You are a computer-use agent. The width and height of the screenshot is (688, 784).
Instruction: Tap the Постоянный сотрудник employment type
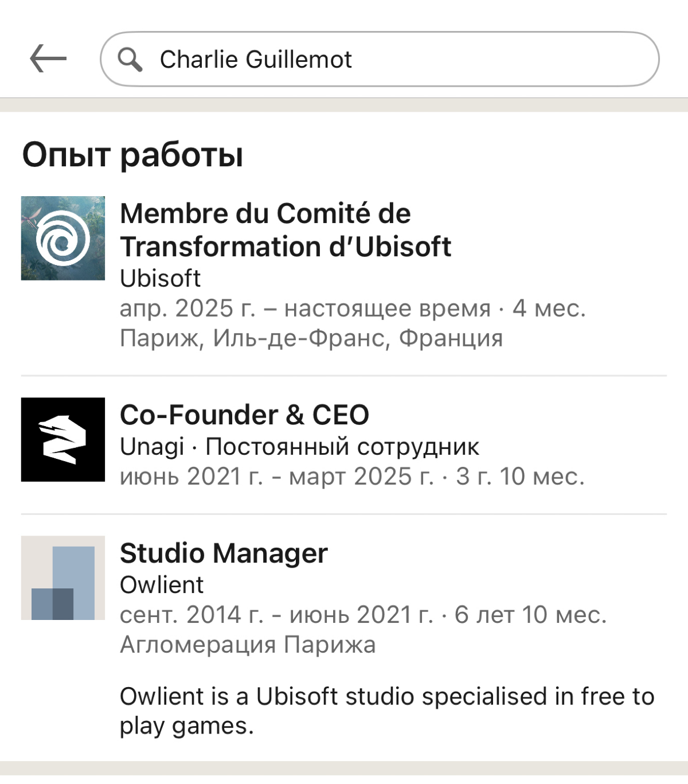click(342, 447)
